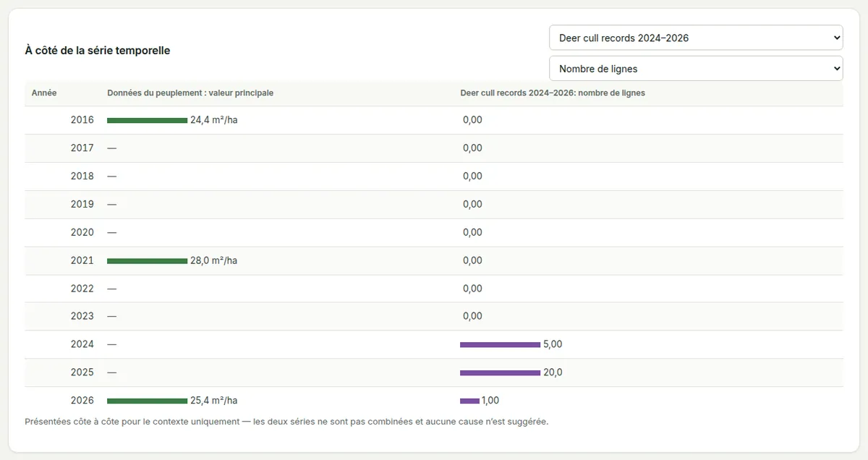Click the short purple bar in the 2026 row
The height and width of the screenshot is (460, 868).
pyautogui.click(x=469, y=401)
